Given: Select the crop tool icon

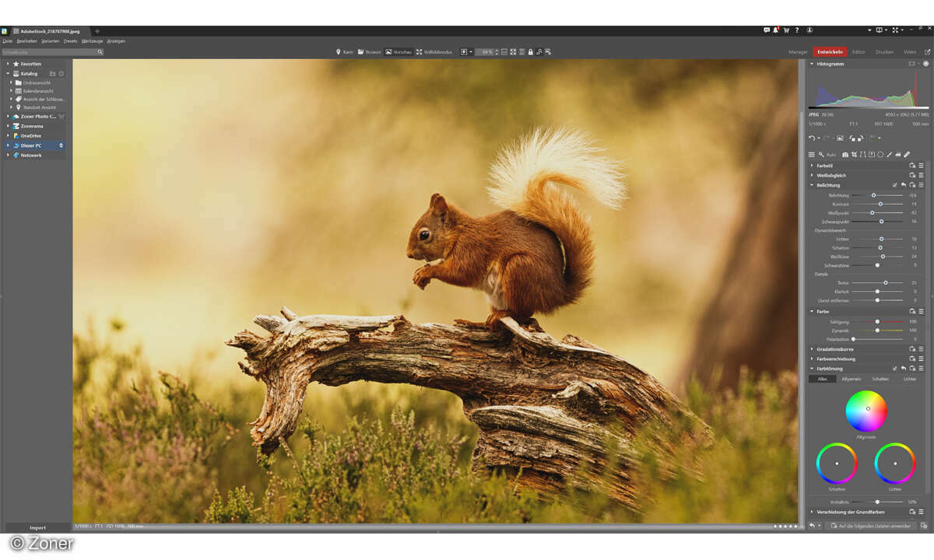Looking at the screenshot, I should coord(854,155).
